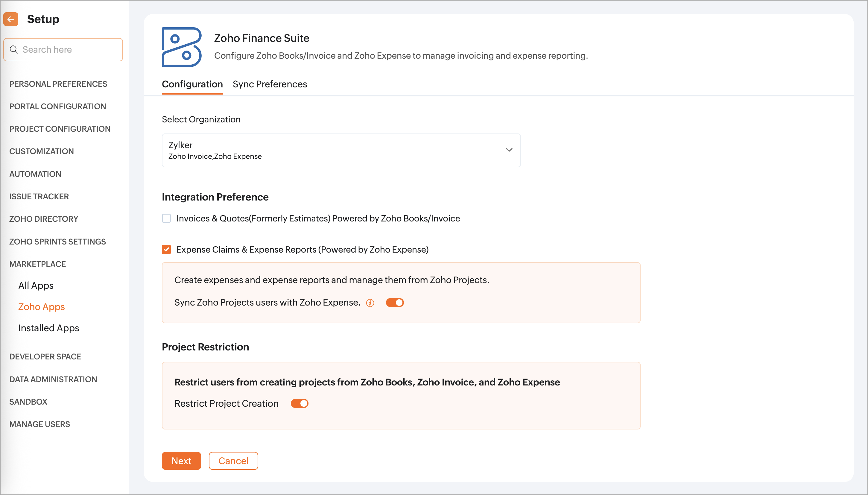The width and height of the screenshot is (868, 495).
Task: Click the Search here input field
Action: click(x=68, y=50)
